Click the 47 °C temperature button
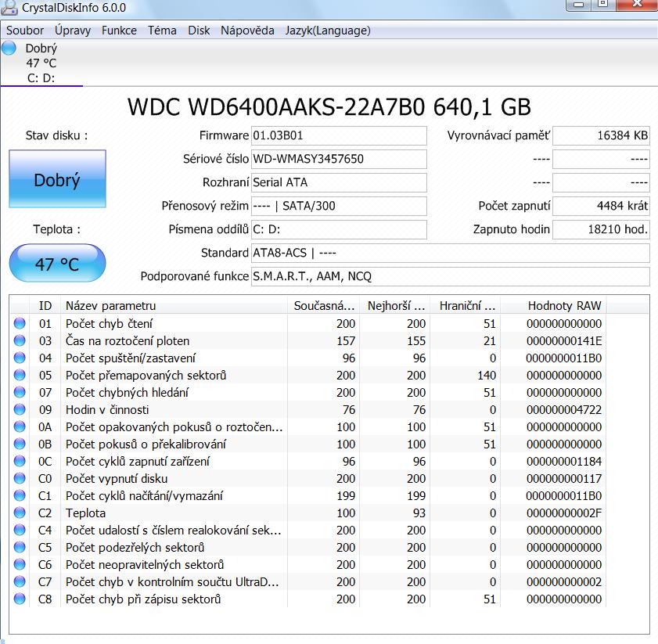658x644 pixels. tap(57, 264)
